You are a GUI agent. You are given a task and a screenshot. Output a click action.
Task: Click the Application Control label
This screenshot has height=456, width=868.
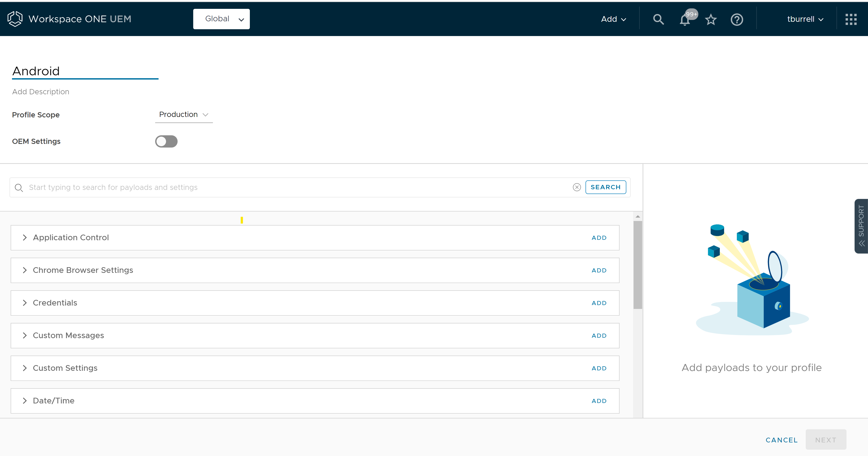click(x=71, y=238)
